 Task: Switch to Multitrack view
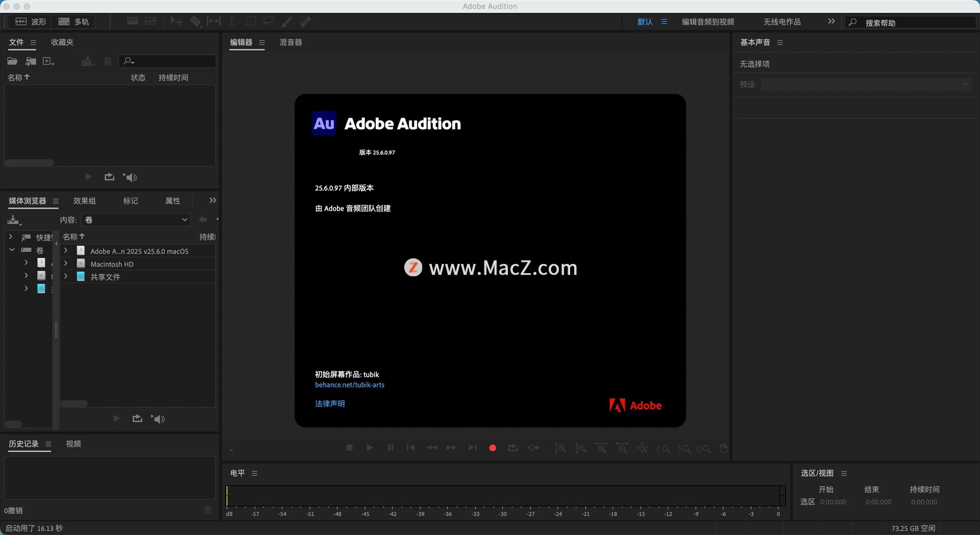click(74, 21)
